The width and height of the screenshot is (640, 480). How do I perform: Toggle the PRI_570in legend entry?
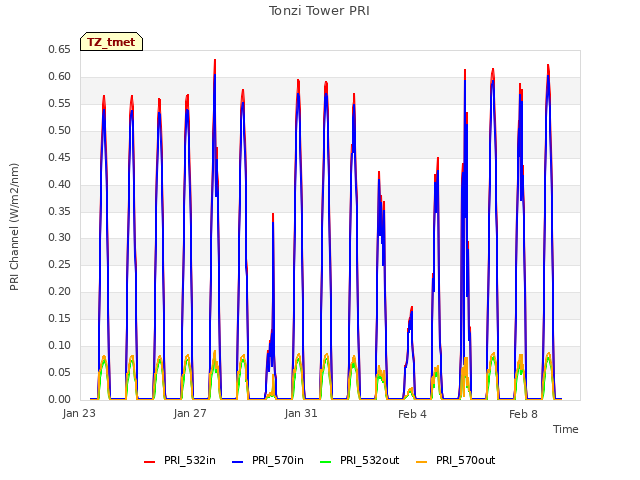coord(268,461)
